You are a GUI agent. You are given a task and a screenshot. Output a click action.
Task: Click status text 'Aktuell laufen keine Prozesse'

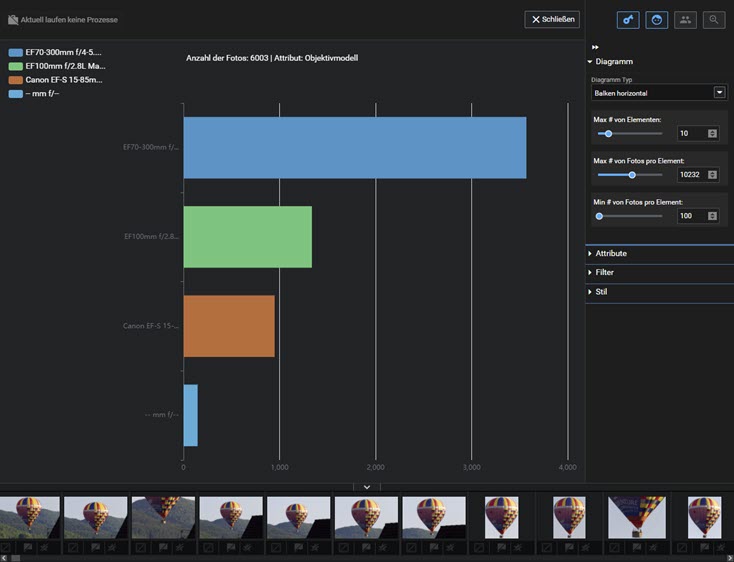point(69,20)
